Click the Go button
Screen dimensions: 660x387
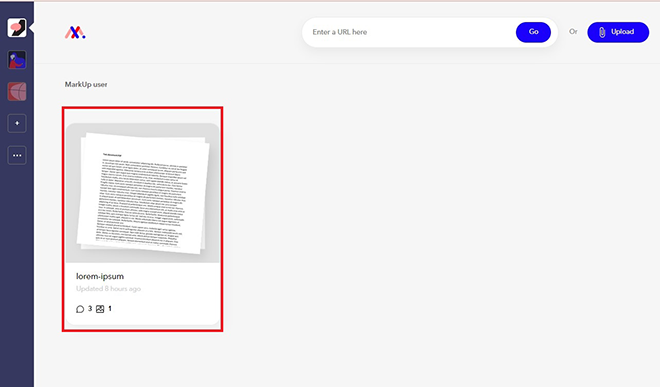point(533,32)
